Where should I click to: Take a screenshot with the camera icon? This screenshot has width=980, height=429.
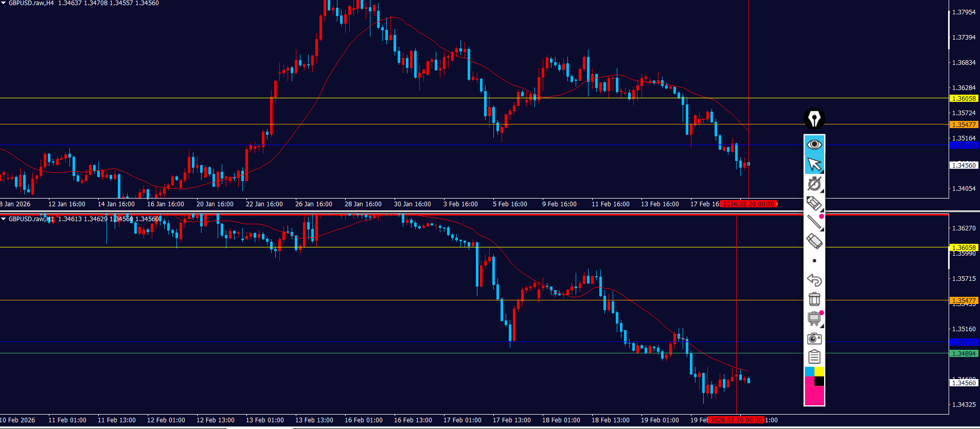814,338
